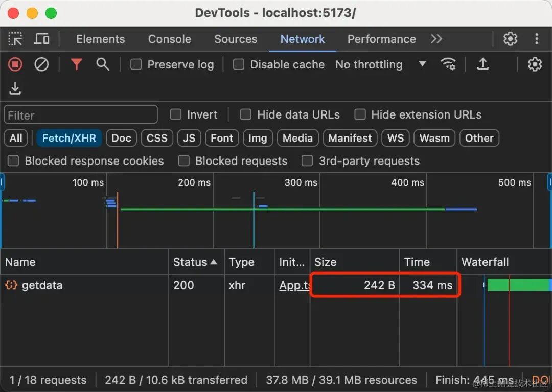
Task: Follow the App.ts initiator link
Action: (x=294, y=285)
